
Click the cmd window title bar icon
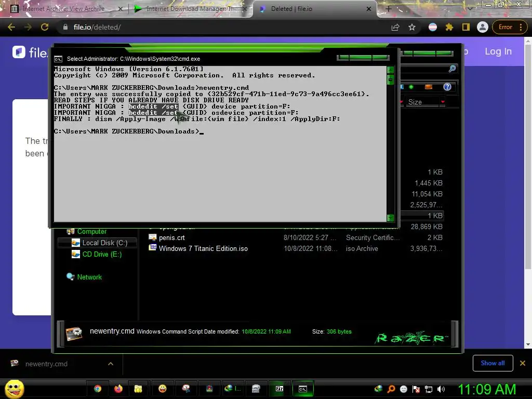point(58,59)
